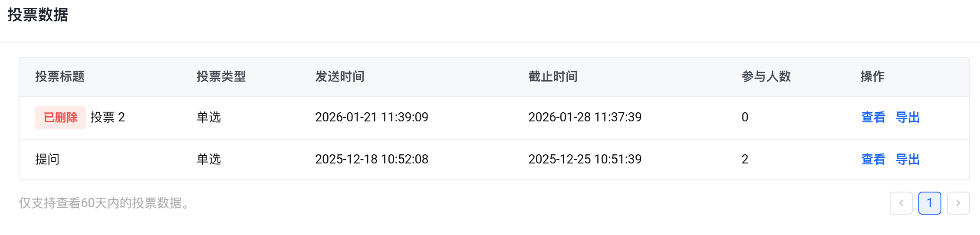Go to the next page arrow
The image size is (980, 235).
point(958,203)
